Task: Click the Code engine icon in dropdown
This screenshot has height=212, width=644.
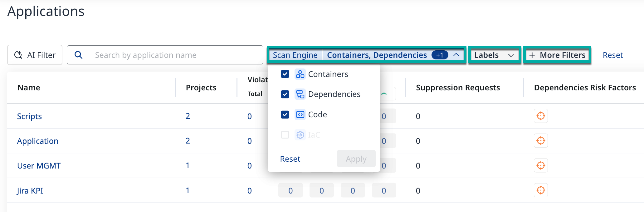Action: point(300,114)
